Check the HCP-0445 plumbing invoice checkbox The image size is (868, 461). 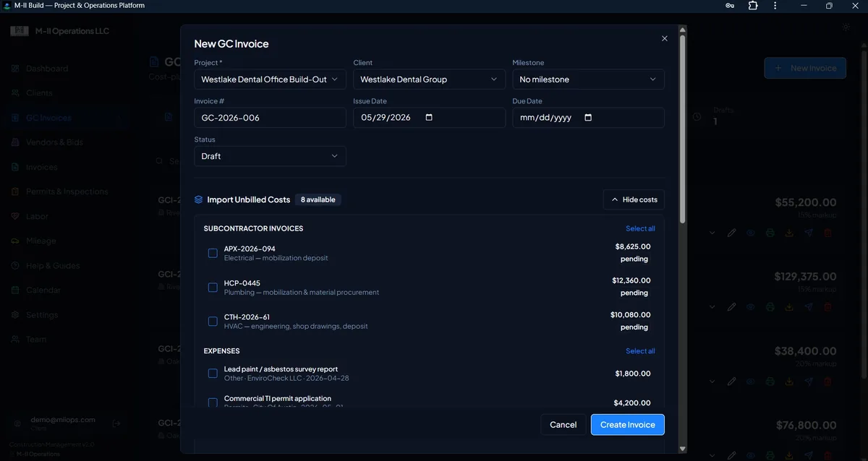(x=213, y=288)
